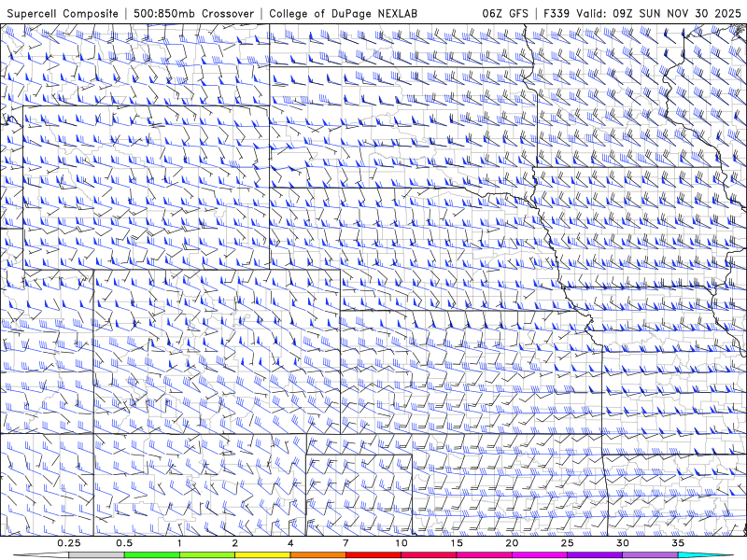Click the '500:850mb Crossover' header label

(193, 13)
